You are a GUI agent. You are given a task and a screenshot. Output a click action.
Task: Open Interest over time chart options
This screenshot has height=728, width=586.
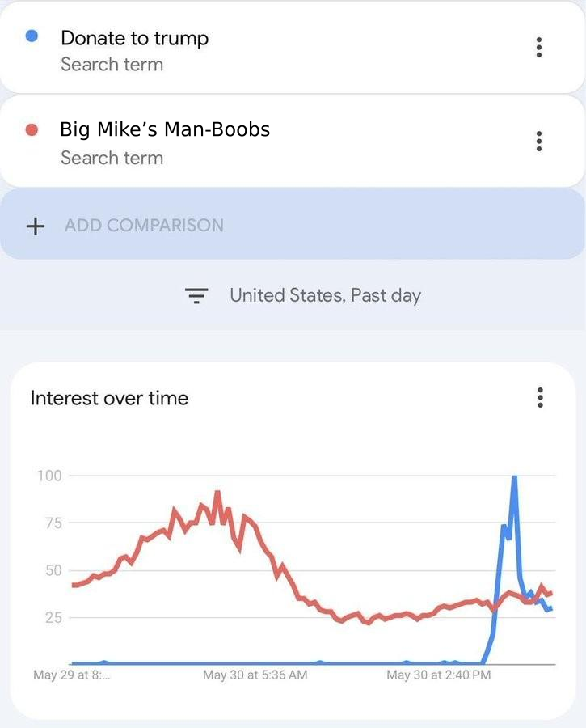point(540,398)
